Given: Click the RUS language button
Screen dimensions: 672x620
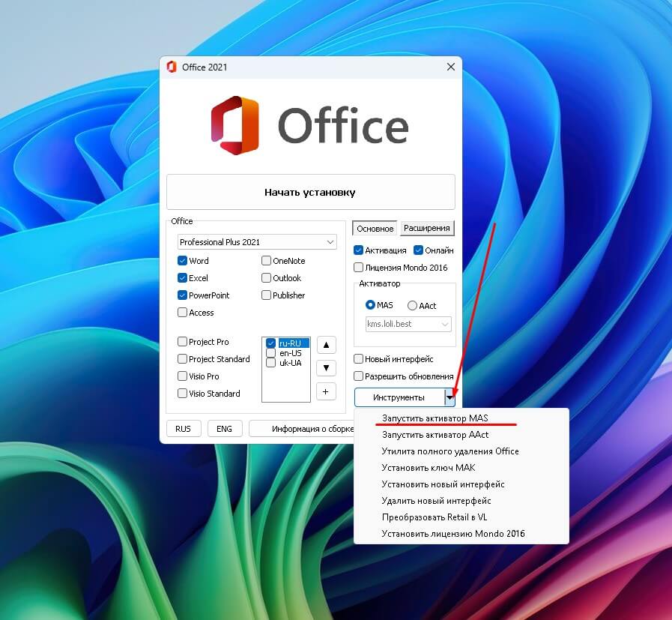Looking at the screenshot, I should pyautogui.click(x=184, y=429).
